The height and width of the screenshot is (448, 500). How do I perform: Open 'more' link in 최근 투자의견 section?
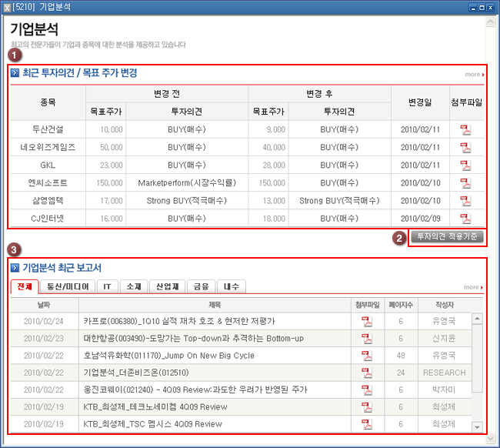pyautogui.click(x=474, y=75)
